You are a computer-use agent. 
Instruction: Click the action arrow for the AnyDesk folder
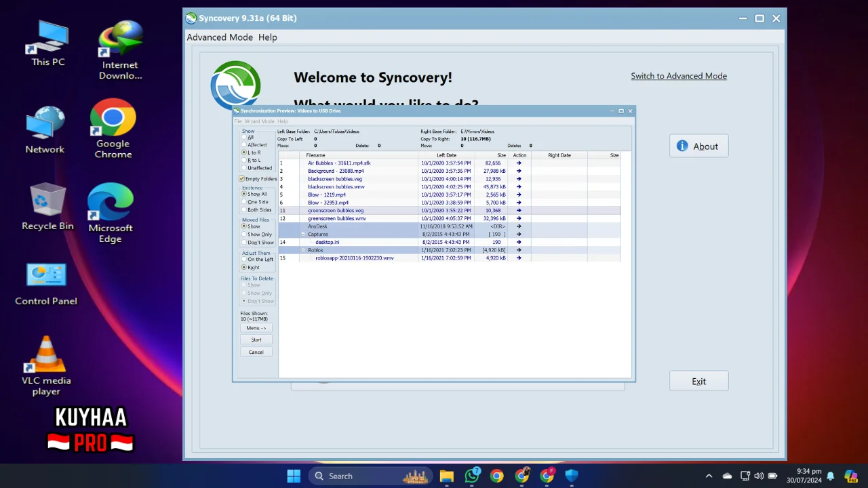[519, 226]
